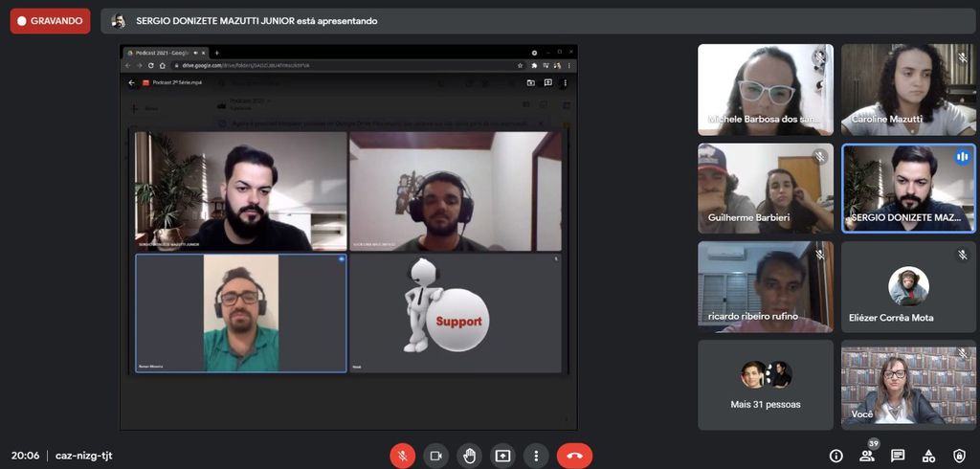Viewport: 980px width, 469px height.
Task: Select Caroline Mazutti's video tile
Action: coord(908,89)
